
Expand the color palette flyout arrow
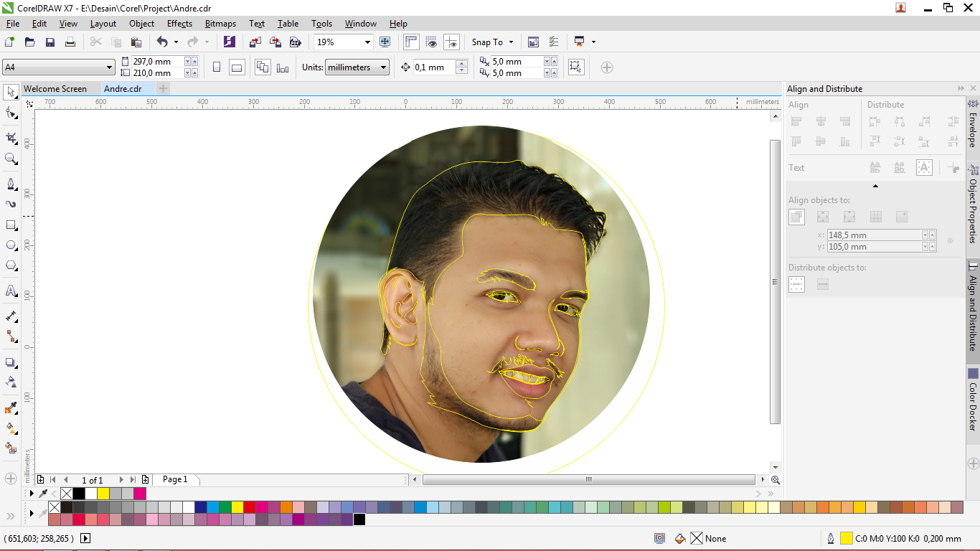[x=31, y=514]
